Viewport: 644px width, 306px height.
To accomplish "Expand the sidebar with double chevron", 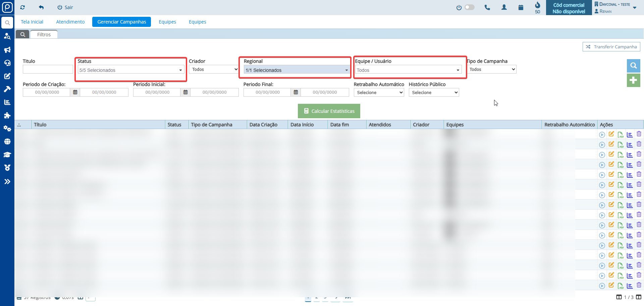I will point(7,182).
